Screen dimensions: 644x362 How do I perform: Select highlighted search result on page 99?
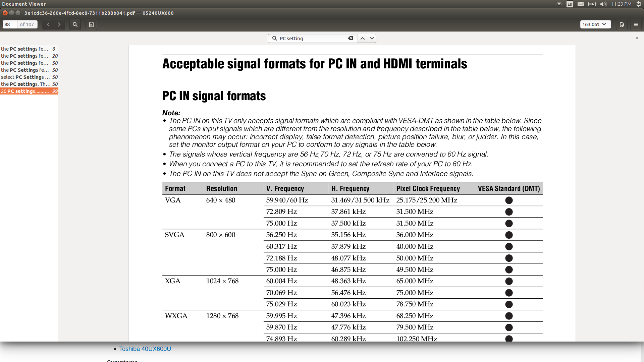29,91
